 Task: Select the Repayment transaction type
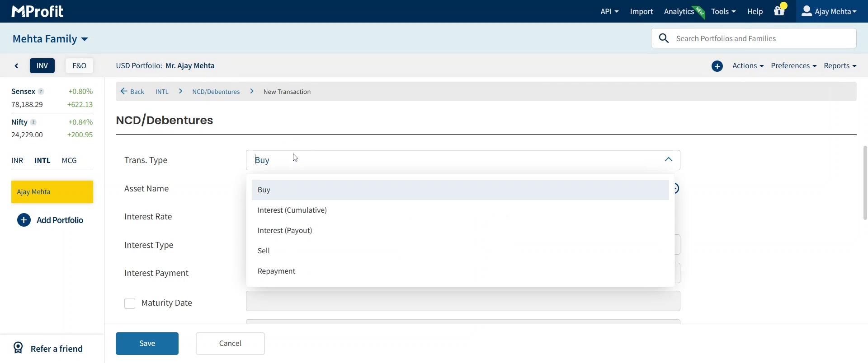click(460, 271)
